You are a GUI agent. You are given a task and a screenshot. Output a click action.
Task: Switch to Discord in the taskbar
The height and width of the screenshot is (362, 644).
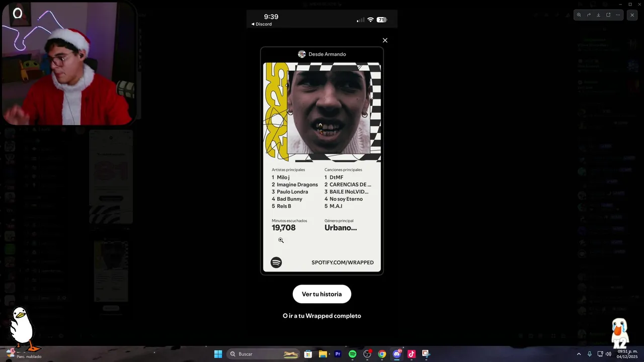point(396,354)
